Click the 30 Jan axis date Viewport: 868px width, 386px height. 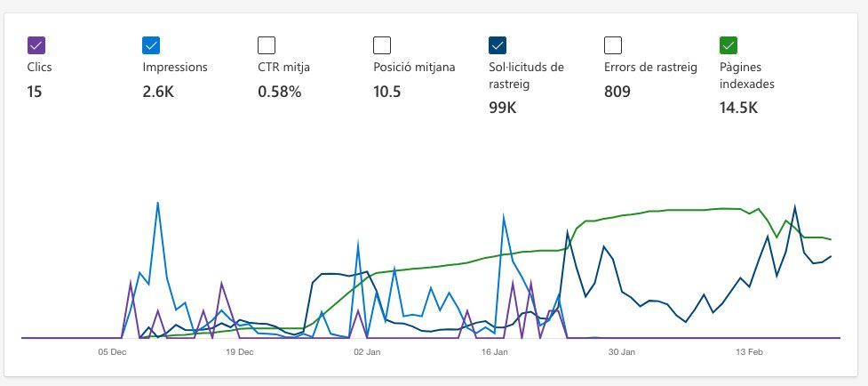tap(622, 352)
